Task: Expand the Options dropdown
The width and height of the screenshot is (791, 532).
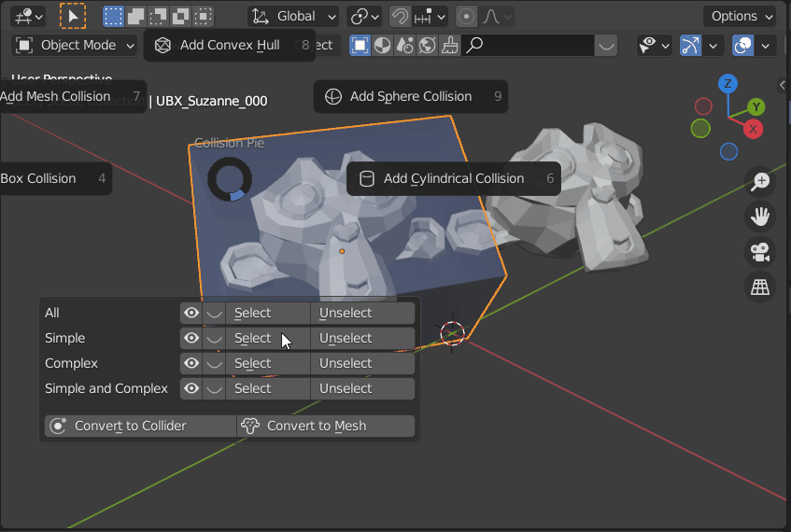Action: pos(741,16)
